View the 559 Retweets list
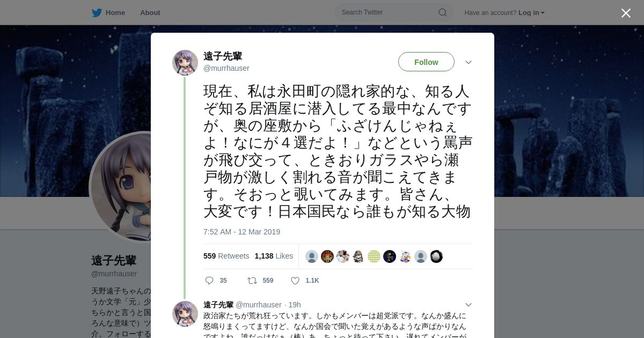The width and height of the screenshot is (644, 338). [x=226, y=256]
